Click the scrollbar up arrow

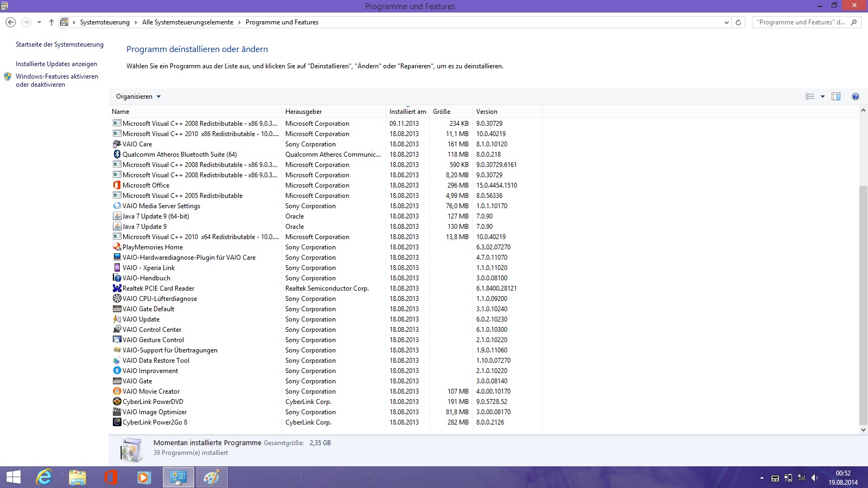[x=863, y=110]
